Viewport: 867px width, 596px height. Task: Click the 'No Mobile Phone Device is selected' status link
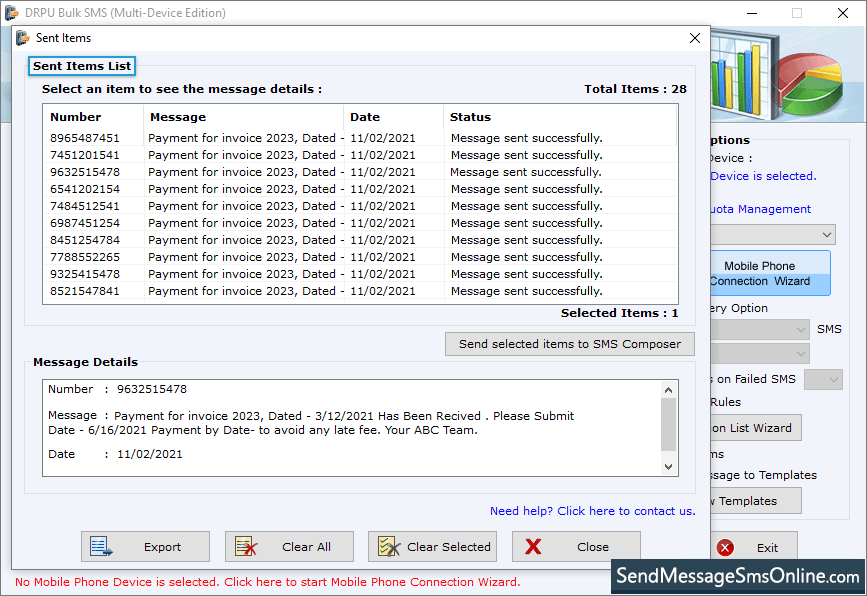pyautogui.click(x=267, y=582)
